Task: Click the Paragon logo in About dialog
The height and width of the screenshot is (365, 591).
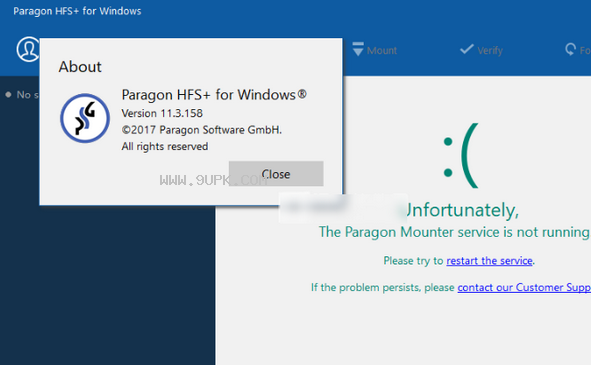Action: tap(85, 118)
